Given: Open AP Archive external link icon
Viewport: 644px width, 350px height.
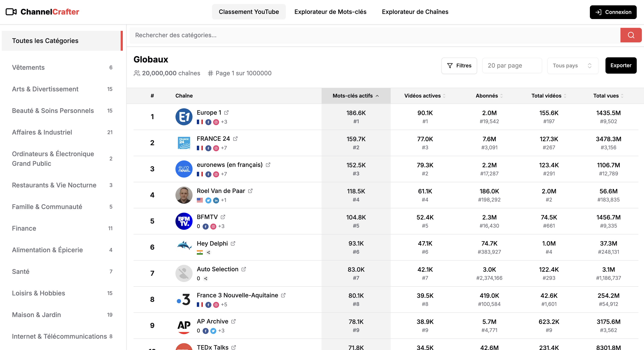Looking at the screenshot, I should pos(233,321).
